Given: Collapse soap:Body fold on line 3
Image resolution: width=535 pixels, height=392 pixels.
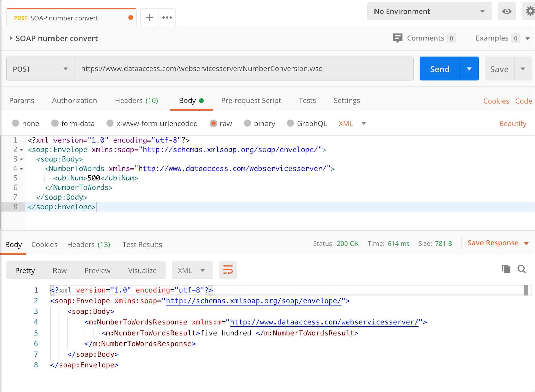Looking at the screenshot, I should pyautogui.click(x=21, y=159).
